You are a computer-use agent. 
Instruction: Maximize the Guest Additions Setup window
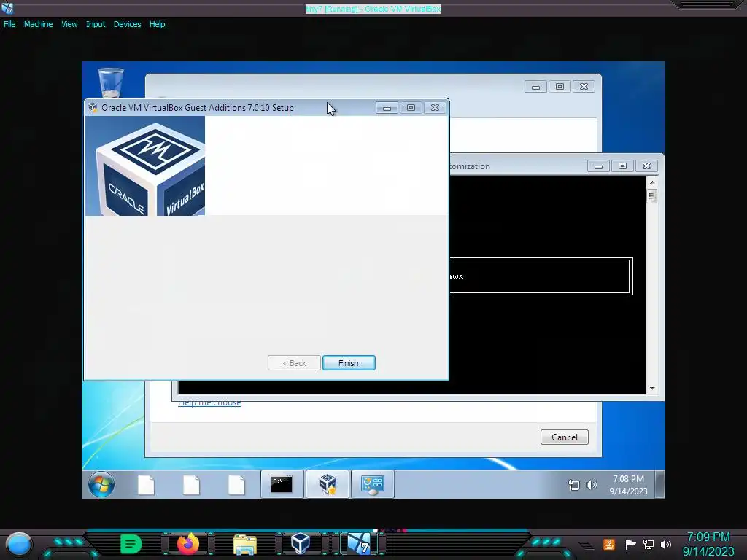pos(411,108)
